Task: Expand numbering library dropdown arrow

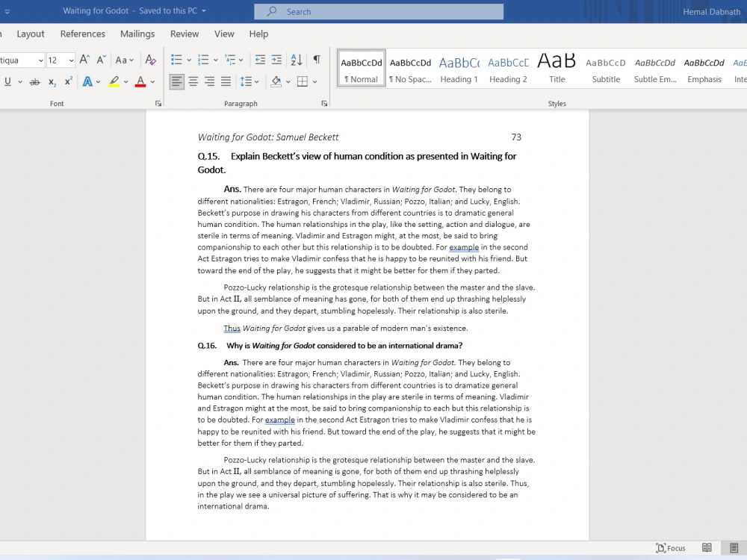Action: coord(215,60)
